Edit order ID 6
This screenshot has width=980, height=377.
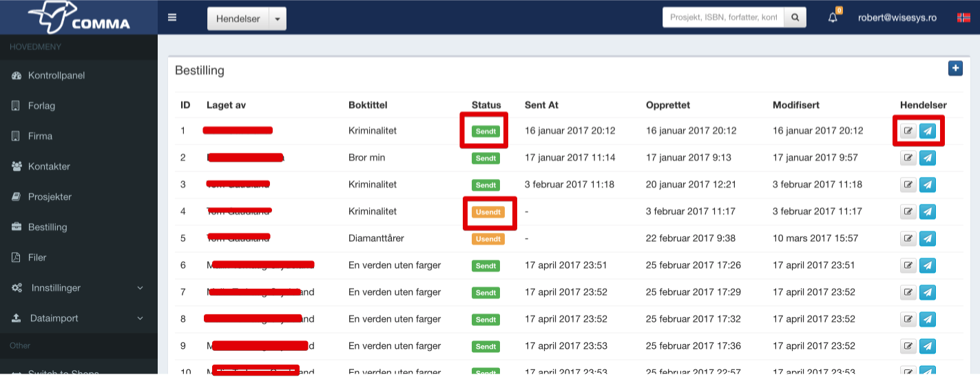908,265
